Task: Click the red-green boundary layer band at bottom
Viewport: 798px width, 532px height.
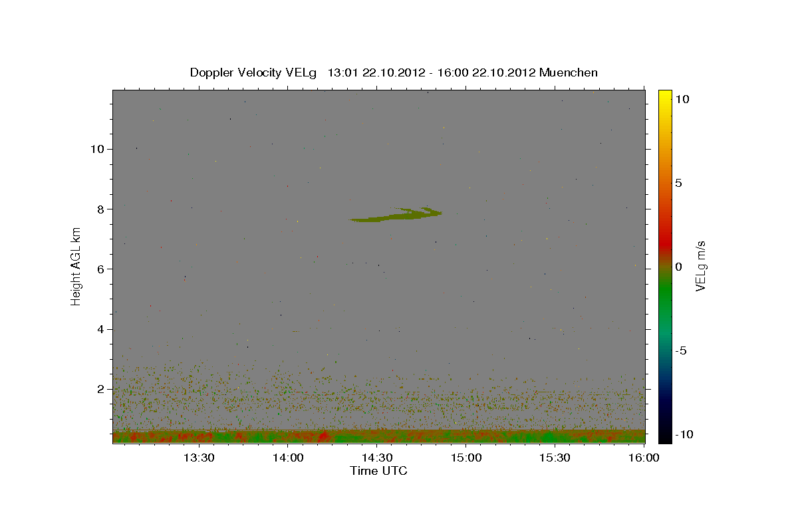Action: [379, 436]
